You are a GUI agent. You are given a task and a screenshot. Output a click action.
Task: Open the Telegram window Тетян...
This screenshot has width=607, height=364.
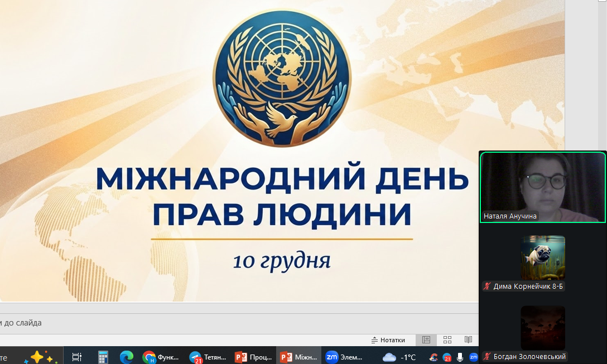pyautogui.click(x=208, y=357)
